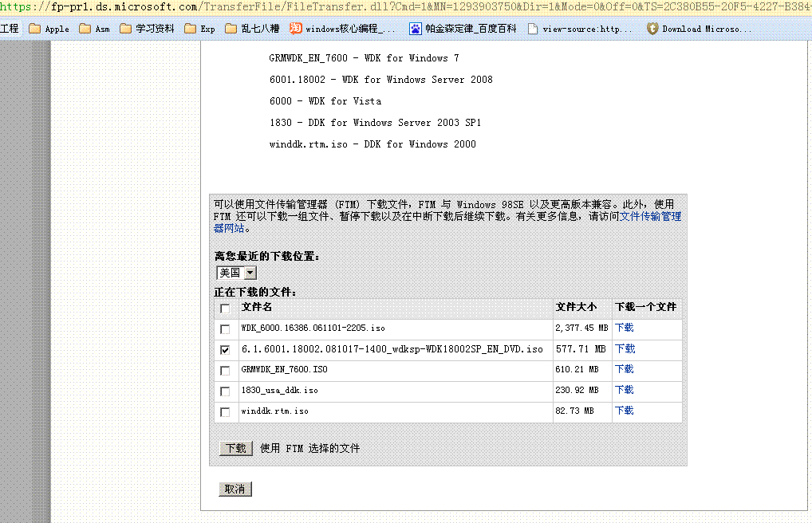Open the view-source:http bookmark
Screen dimensions: 812x523
click(x=579, y=29)
